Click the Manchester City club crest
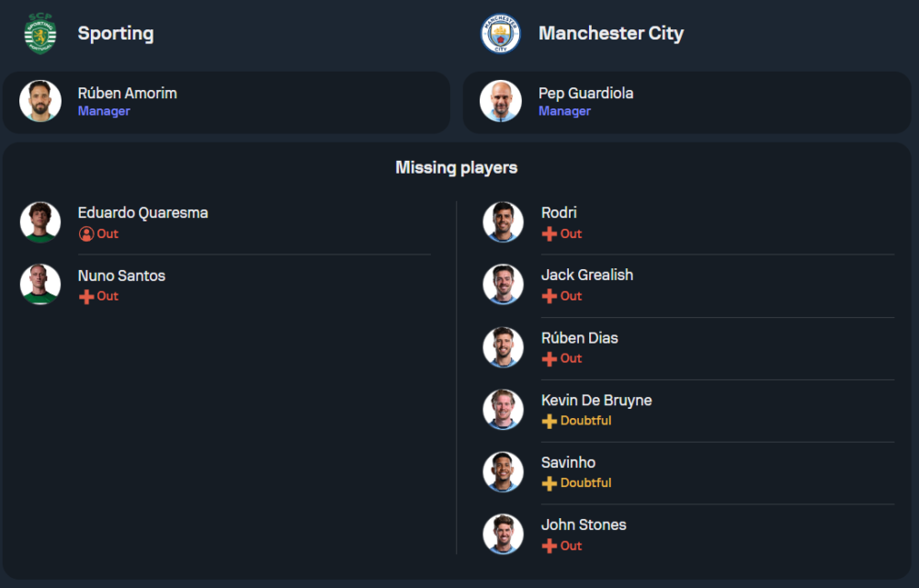The width and height of the screenshot is (919, 588). click(x=501, y=34)
